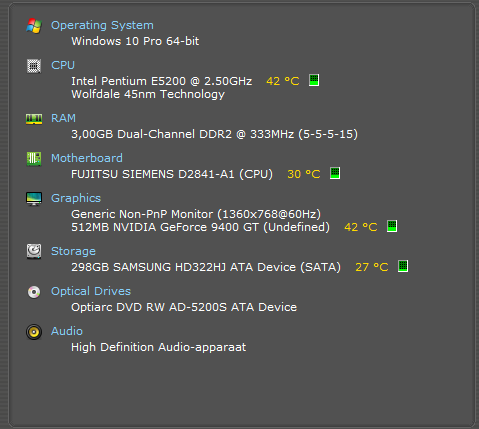Viewport: 479px width, 429px height.
Task: Go to the Storage section
Action: click(x=73, y=251)
